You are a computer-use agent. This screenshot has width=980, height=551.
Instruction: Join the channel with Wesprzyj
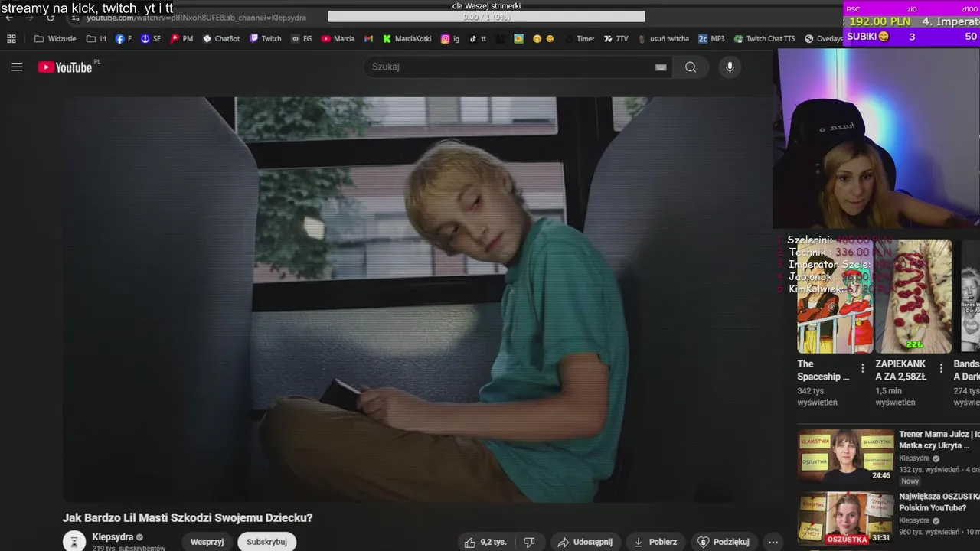[x=207, y=542]
